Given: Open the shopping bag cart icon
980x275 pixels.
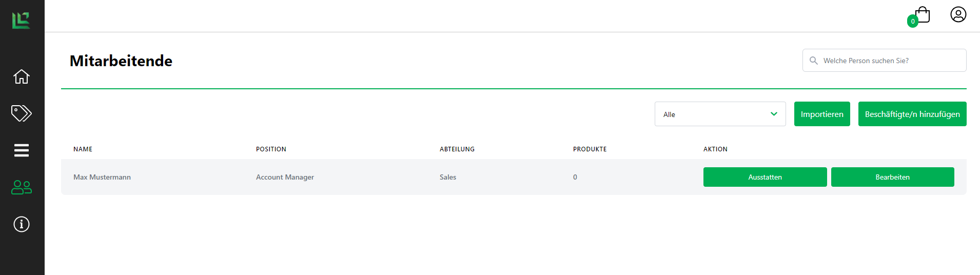Looking at the screenshot, I should 923,14.
